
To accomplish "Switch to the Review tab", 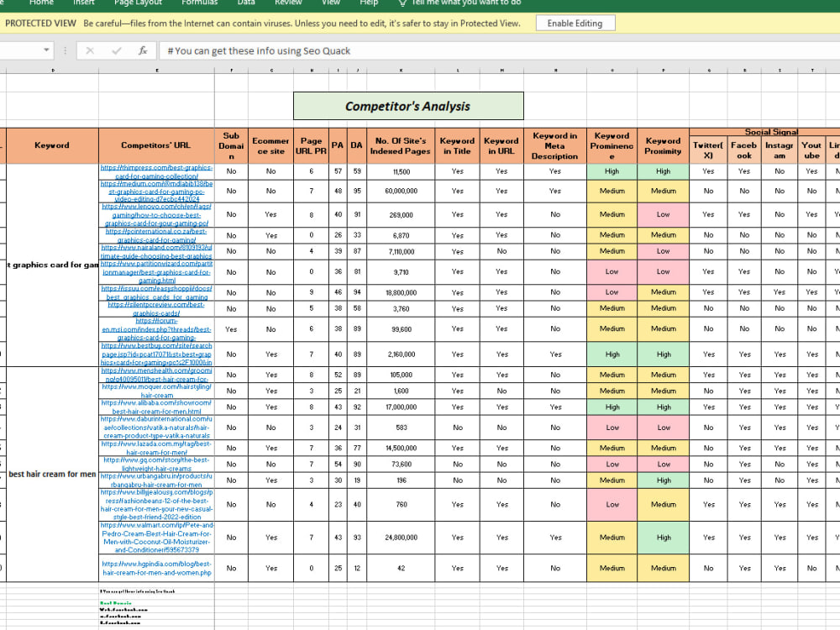I will click(288, 3).
